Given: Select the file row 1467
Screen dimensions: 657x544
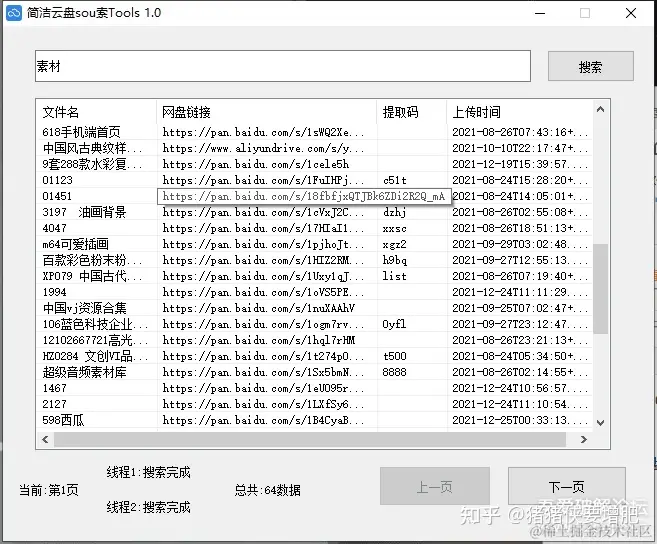Looking at the screenshot, I should click(314, 388).
